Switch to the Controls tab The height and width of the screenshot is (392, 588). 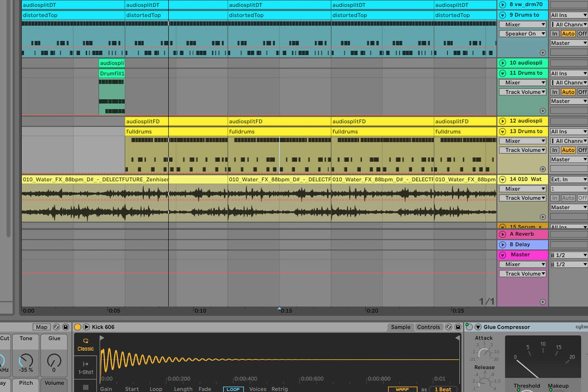coord(428,327)
